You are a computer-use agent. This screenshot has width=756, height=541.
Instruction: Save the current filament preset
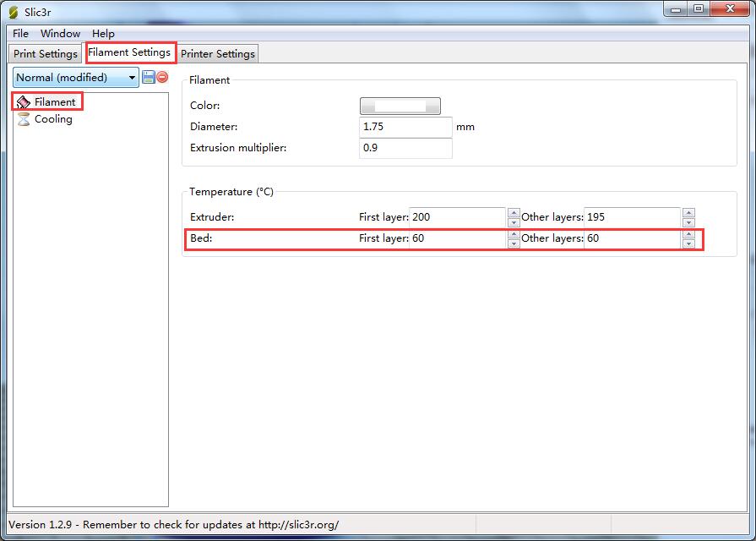(149, 77)
